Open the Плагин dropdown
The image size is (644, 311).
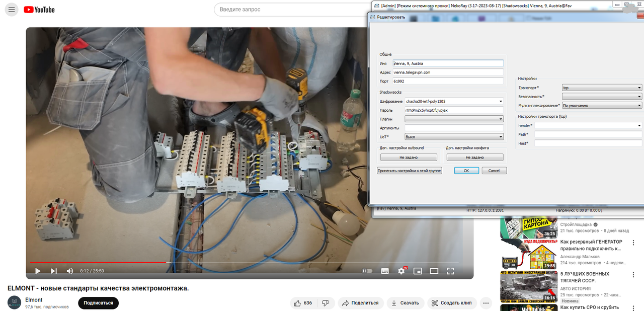[454, 119]
